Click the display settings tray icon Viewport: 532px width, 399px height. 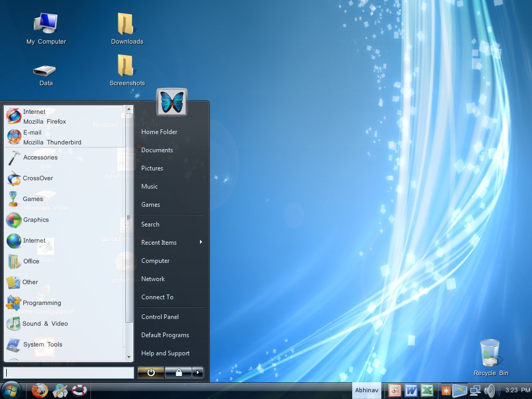460,391
